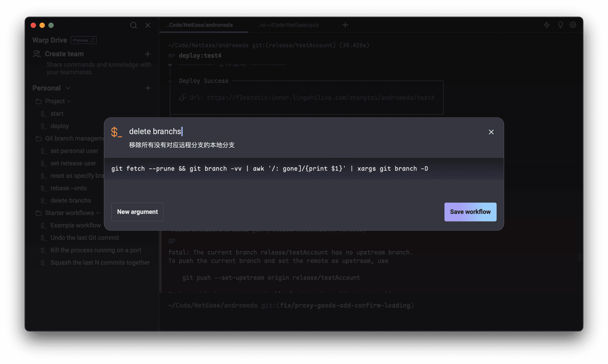Click the orange workflow icon in dialog
The width and height of the screenshot is (608, 364).
(116, 132)
